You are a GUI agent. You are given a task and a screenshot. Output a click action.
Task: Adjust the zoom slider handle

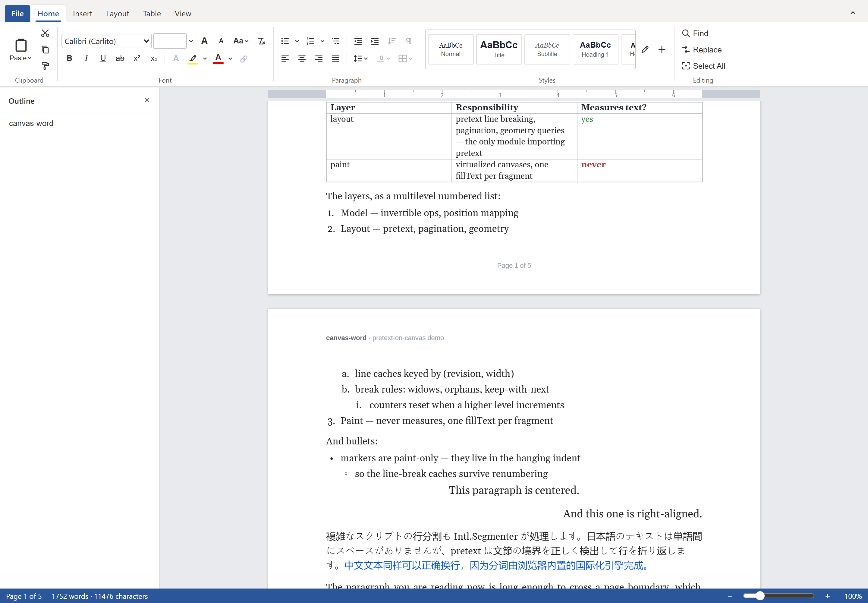click(x=760, y=596)
